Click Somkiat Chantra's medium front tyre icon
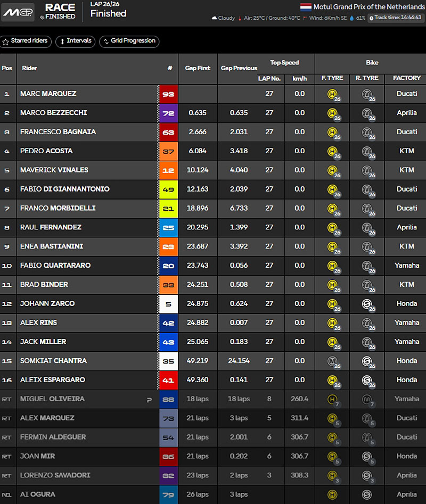This screenshot has height=504, width=426. click(x=333, y=361)
